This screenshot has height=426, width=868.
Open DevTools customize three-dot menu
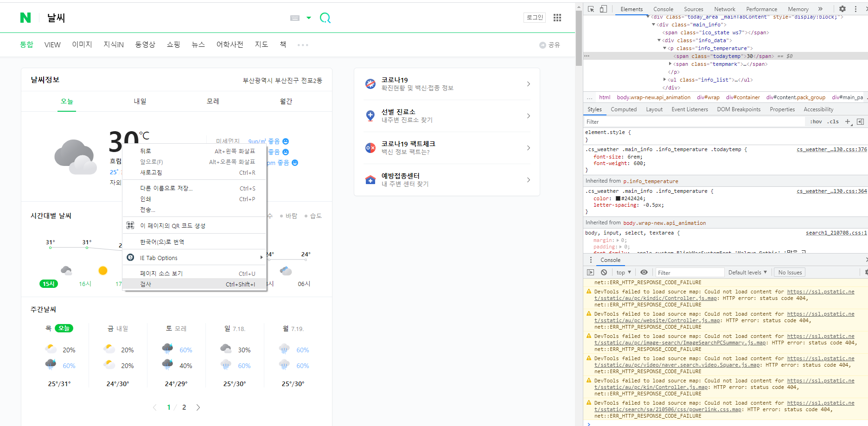(855, 9)
